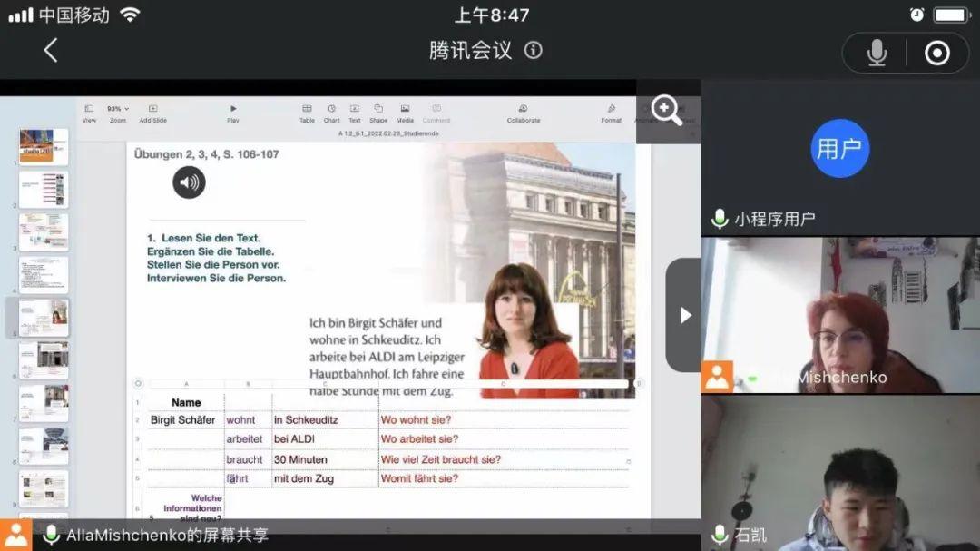Select the Shape tool in toolbar
The height and width of the screenshot is (551, 980).
[378, 113]
